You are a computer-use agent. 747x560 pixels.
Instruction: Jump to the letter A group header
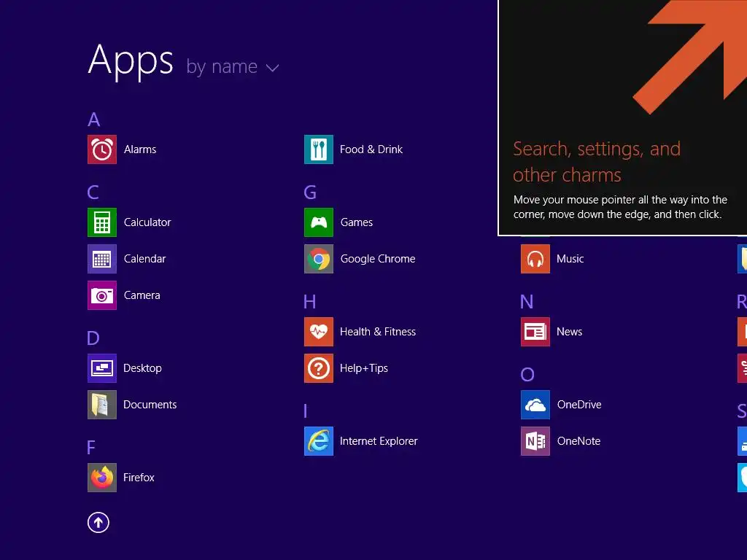click(x=94, y=120)
